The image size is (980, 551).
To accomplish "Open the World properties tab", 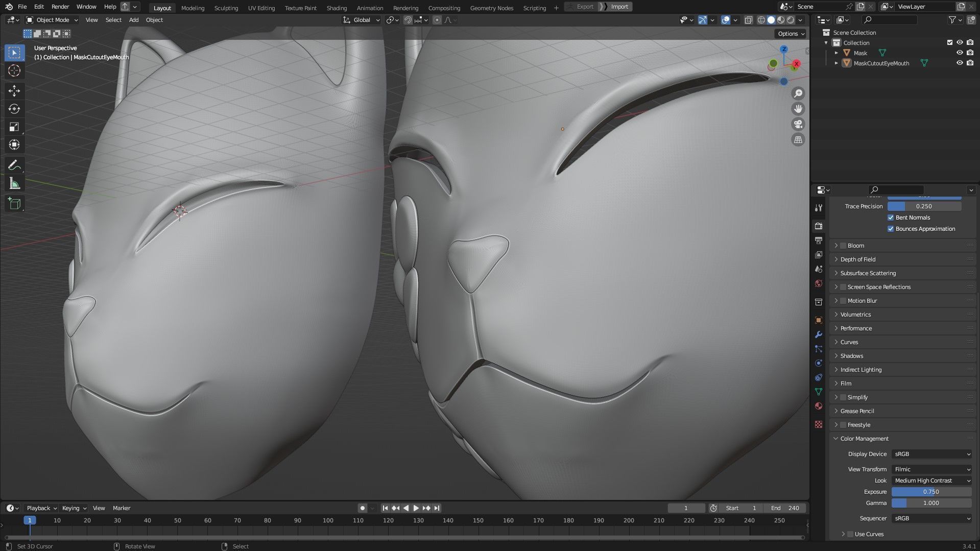I will (819, 283).
